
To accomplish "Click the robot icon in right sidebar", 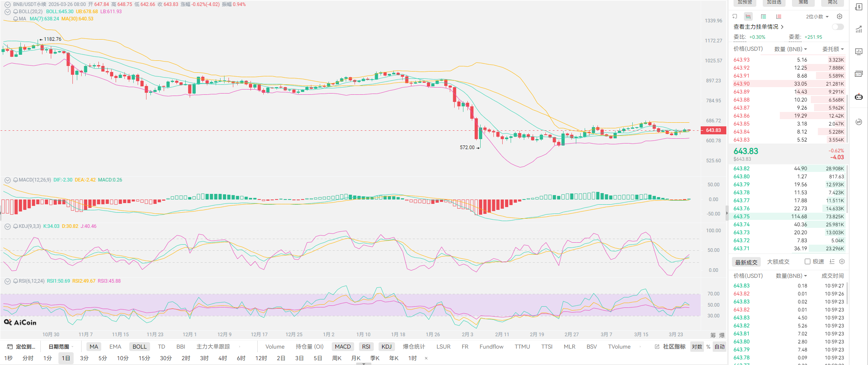I will (x=859, y=97).
